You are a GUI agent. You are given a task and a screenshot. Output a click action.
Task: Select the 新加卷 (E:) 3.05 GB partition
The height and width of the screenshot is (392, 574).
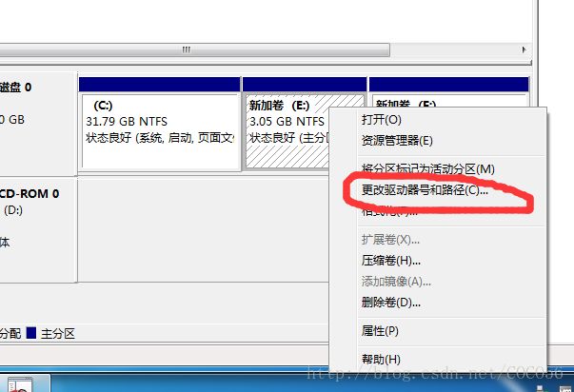[287, 124]
